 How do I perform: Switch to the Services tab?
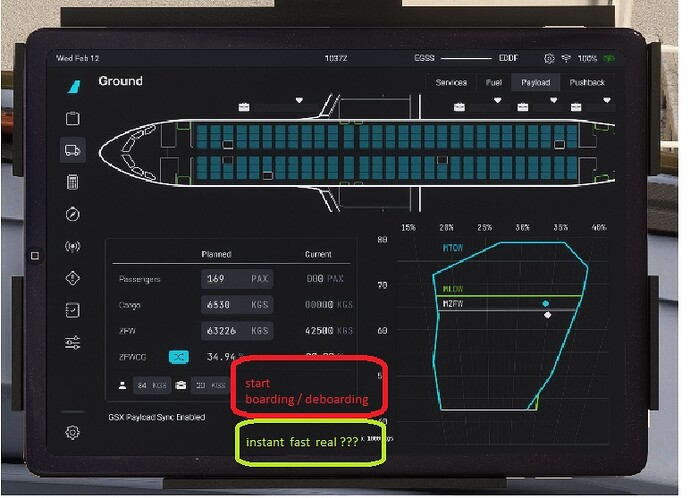point(451,83)
